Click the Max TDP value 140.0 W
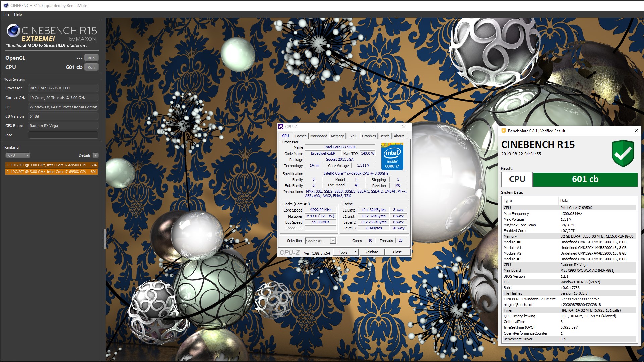 point(368,154)
